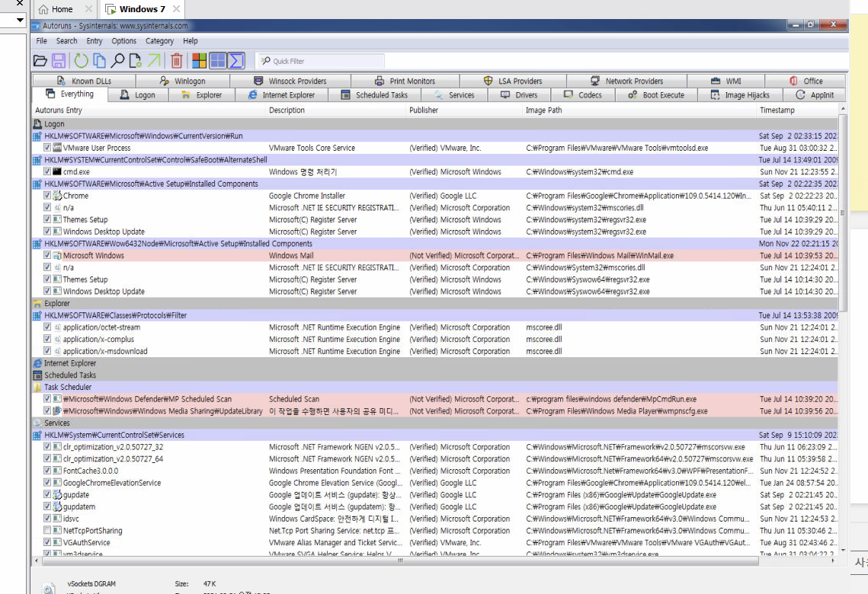Open the Category menu
This screenshot has height=594, width=868.
click(159, 41)
